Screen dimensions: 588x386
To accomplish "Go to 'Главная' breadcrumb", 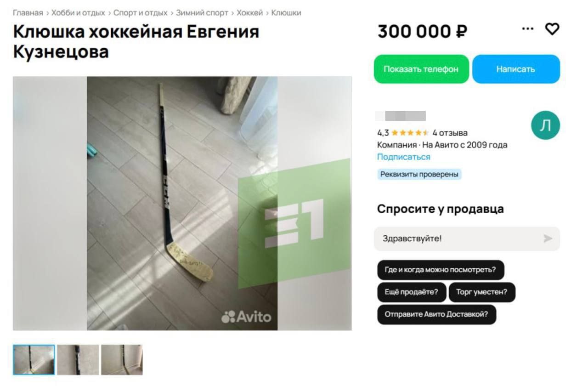I will click(28, 13).
